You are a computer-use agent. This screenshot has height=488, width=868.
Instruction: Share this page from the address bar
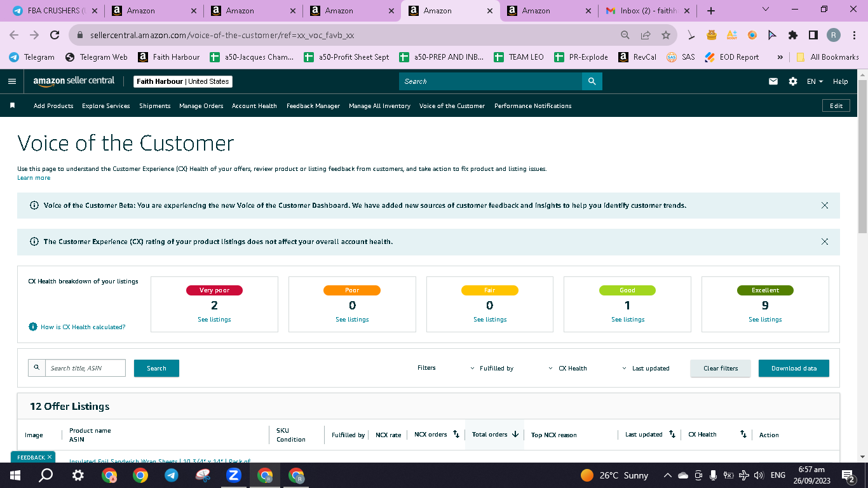click(x=646, y=36)
